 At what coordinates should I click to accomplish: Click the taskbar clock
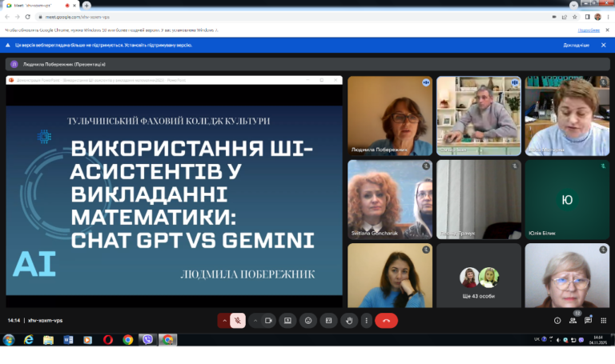click(597, 340)
